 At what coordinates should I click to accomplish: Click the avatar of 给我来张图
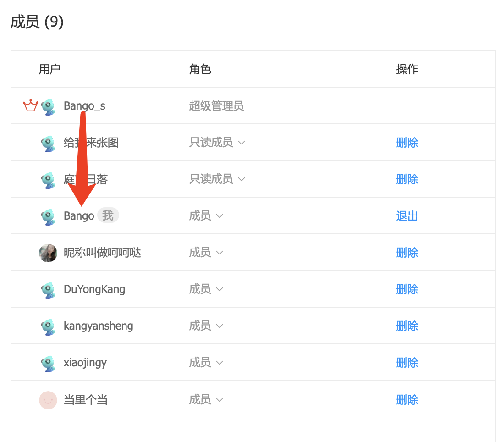(48, 142)
